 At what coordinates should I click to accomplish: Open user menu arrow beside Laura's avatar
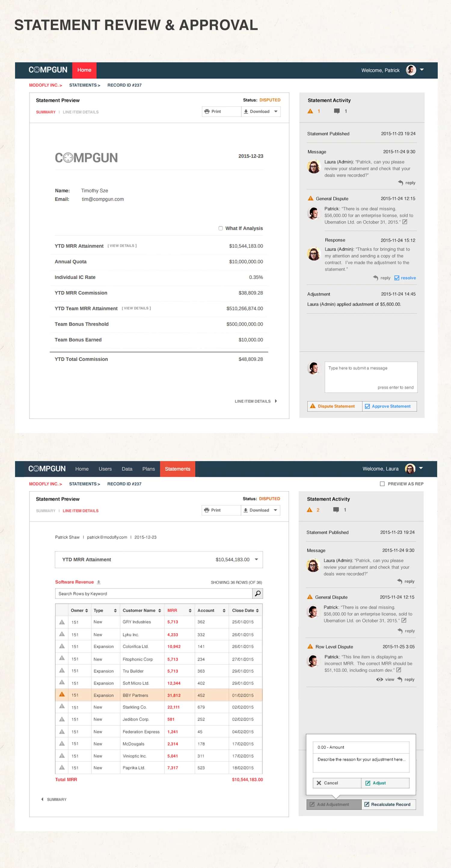click(x=421, y=468)
